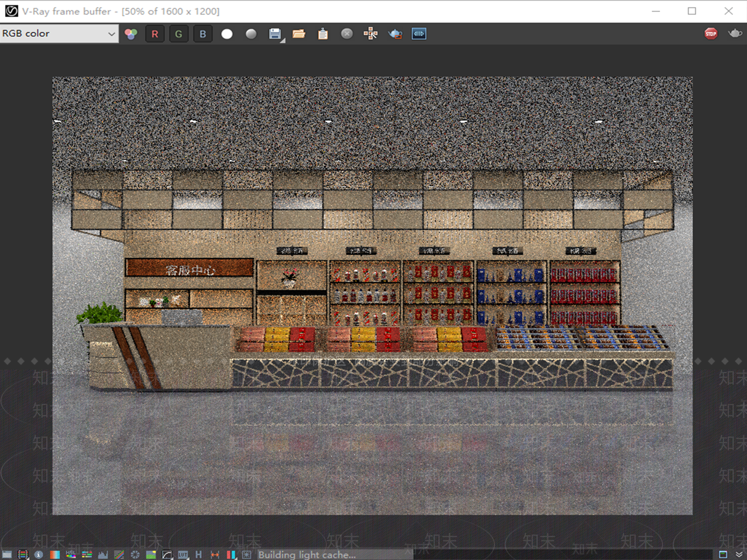
Task: Copy image to clipboard
Action: click(323, 34)
